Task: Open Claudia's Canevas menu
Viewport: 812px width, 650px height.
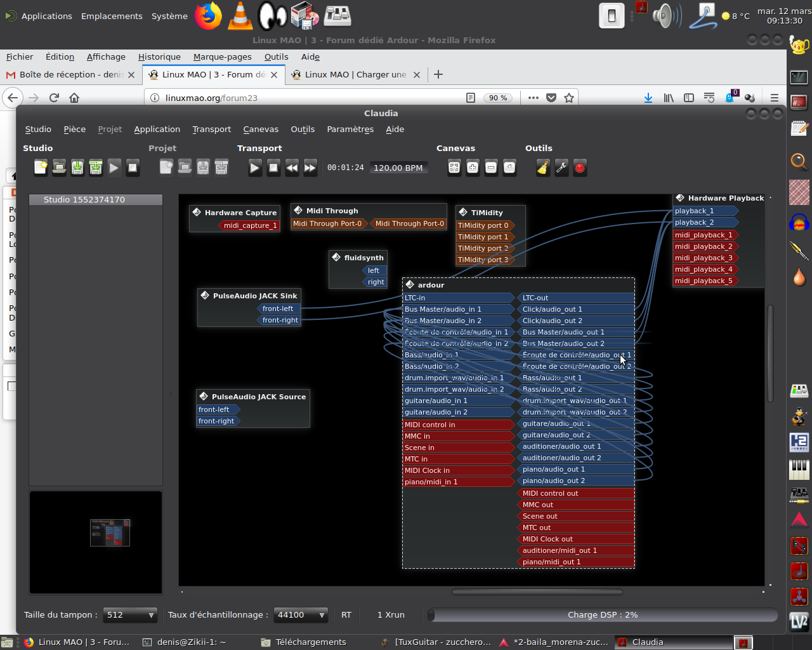Action: 261,129
